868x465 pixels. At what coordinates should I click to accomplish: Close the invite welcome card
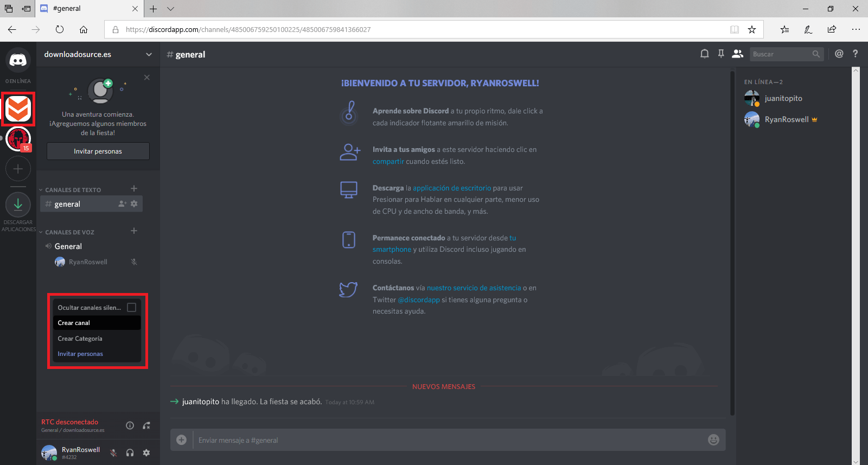tap(147, 78)
